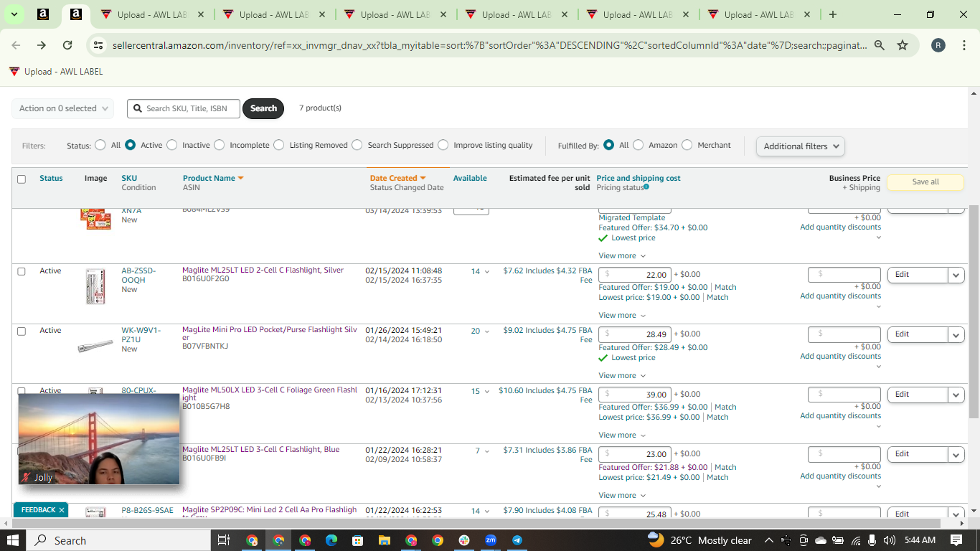This screenshot has height=551, width=980.
Task: Click Edit for the ML50LX Foliage Green listing
Action: point(918,395)
